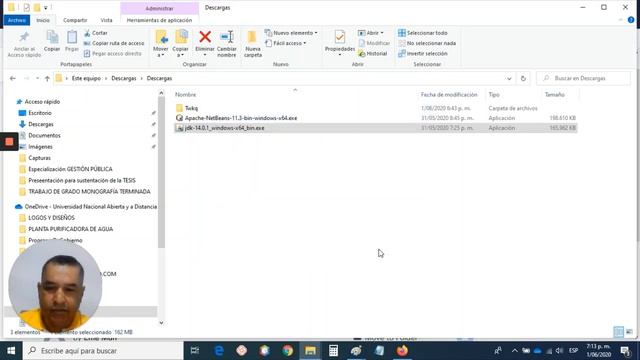The image size is (640, 360).
Task: Open Documentos in navigation pane
Action: (x=44, y=136)
